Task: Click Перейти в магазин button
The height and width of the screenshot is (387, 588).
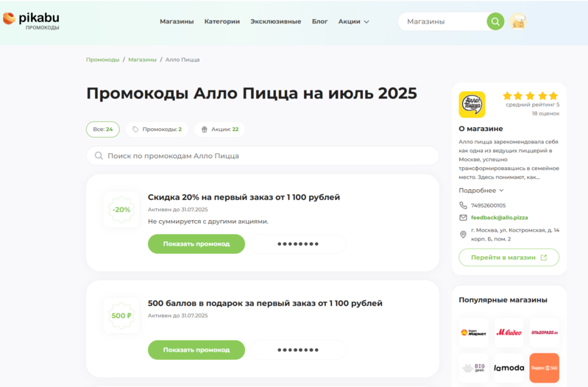Action: click(x=509, y=258)
